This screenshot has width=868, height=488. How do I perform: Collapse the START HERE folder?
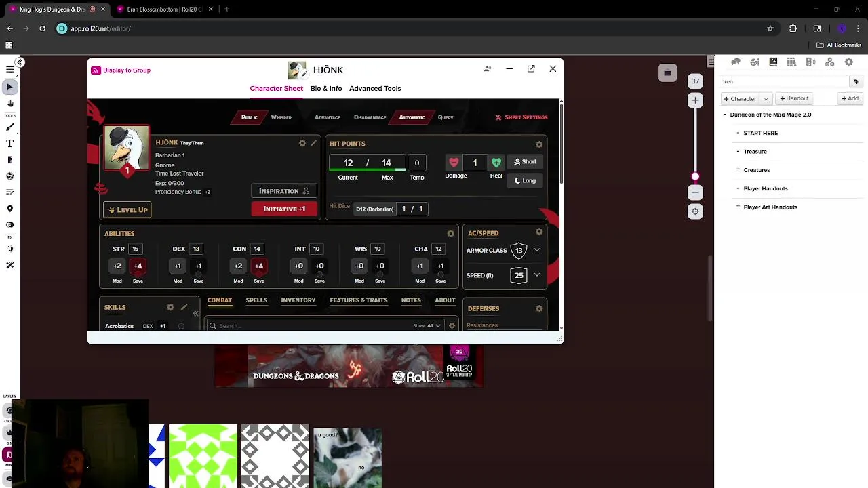738,133
